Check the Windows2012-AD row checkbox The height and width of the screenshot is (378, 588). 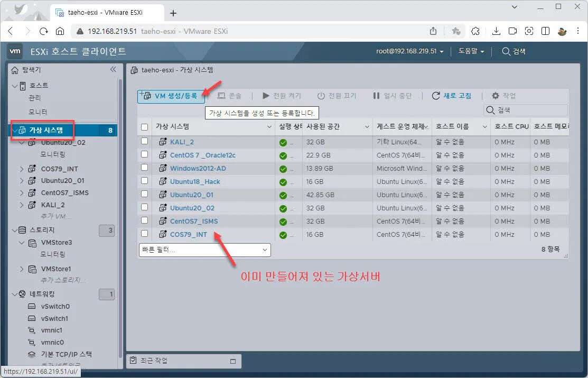pyautogui.click(x=144, y=168)
